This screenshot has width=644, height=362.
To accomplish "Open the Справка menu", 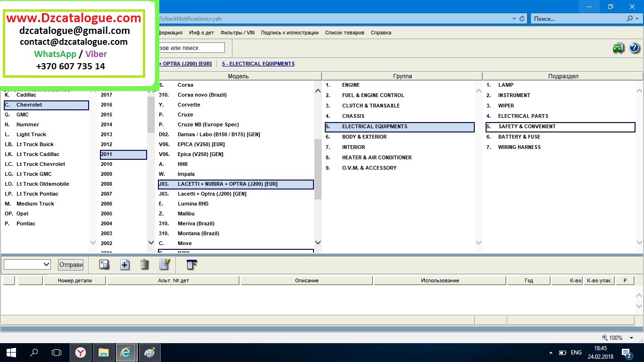I will coord(381,33).
